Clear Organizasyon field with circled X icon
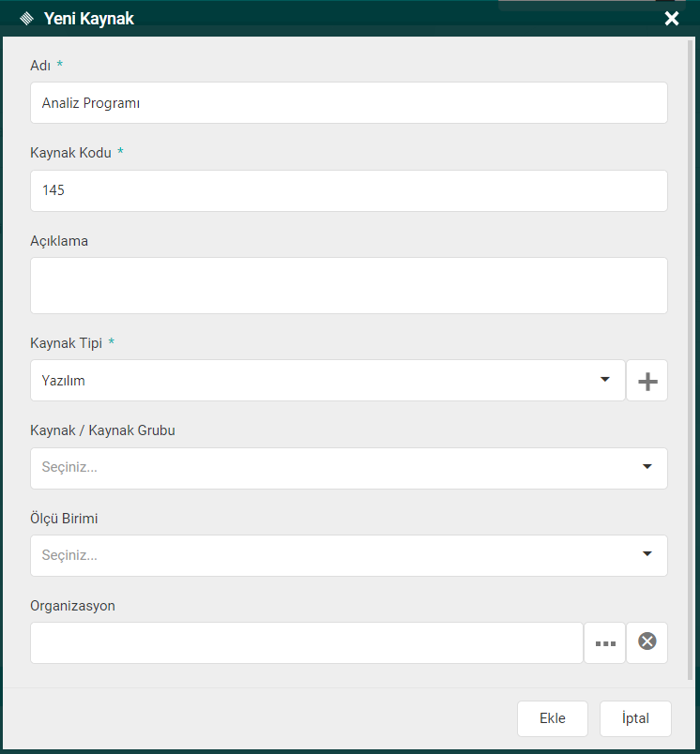700x754 pixels. (x=647, y=642)
